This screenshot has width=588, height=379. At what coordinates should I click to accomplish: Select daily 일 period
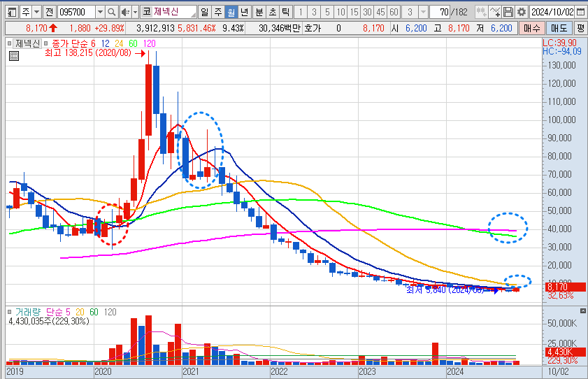click(x=204, y=12)
